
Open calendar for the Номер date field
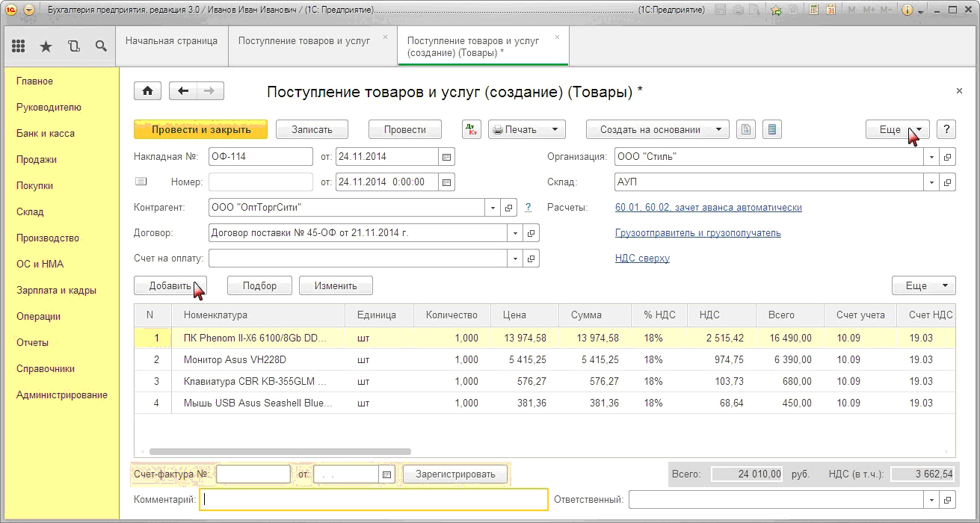[x=446, y=182]
